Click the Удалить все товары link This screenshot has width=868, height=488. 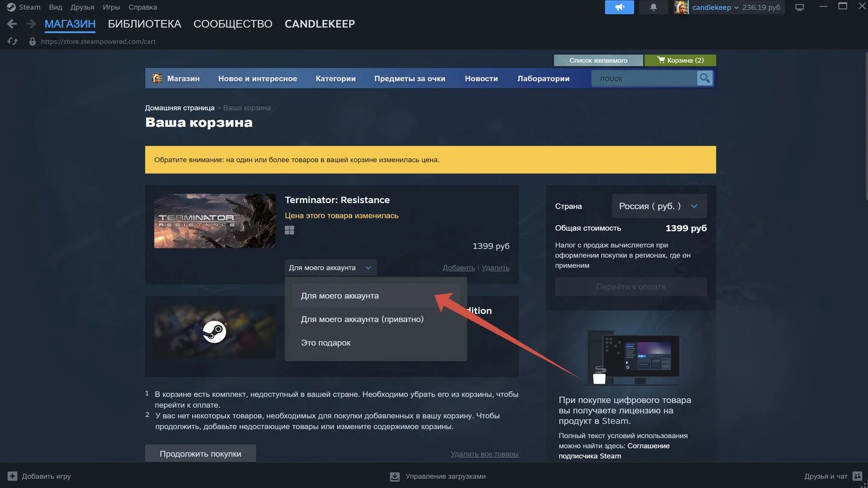pyautogui.click(x=485, y=454)
